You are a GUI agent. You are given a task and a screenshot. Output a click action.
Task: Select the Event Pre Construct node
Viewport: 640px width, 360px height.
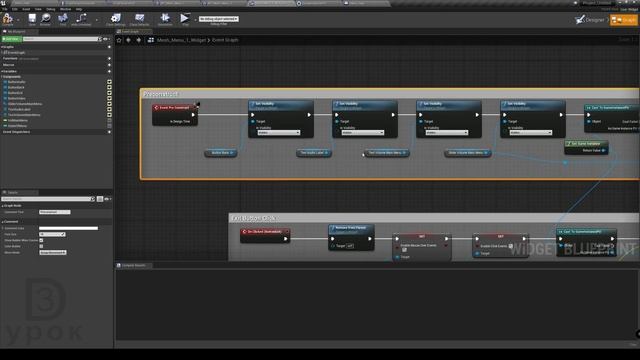click(x=175, y=114)
